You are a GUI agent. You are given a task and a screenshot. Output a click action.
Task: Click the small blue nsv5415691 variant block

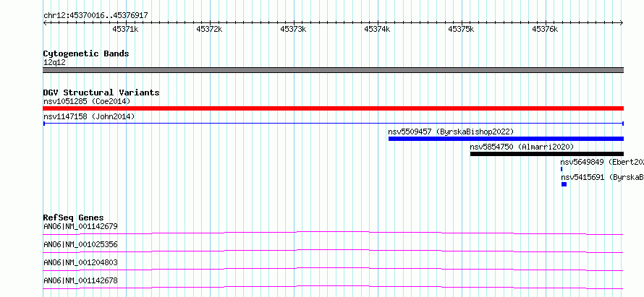[564, 184]
